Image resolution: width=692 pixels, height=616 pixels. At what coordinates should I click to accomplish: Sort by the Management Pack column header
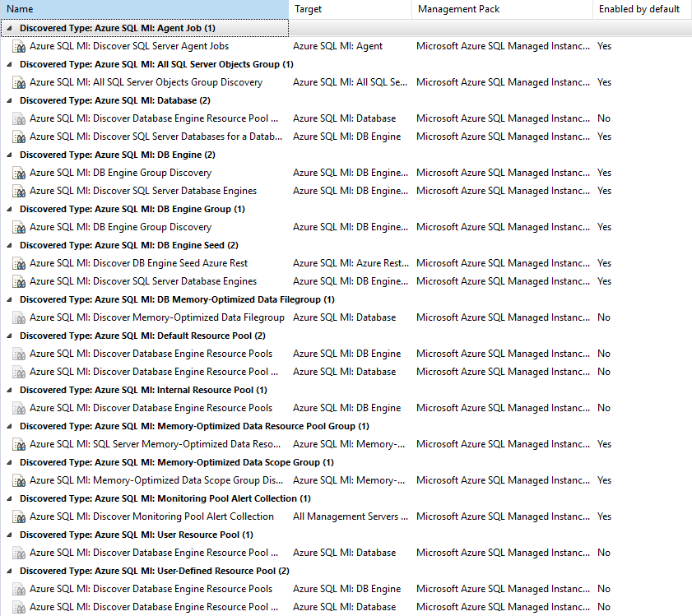coord(502,9)
